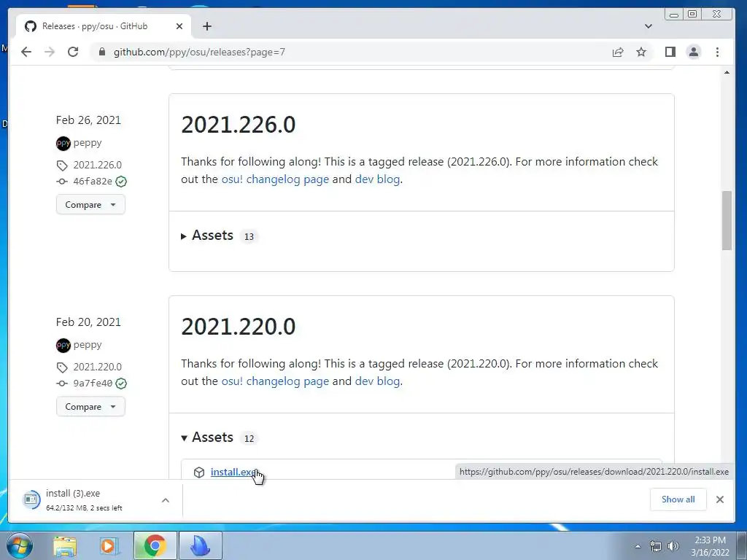Image resolution: width=747 pixels, height=560 pixels.
Task: Open install (3).exe download item
Action: (x=86, y=500)
